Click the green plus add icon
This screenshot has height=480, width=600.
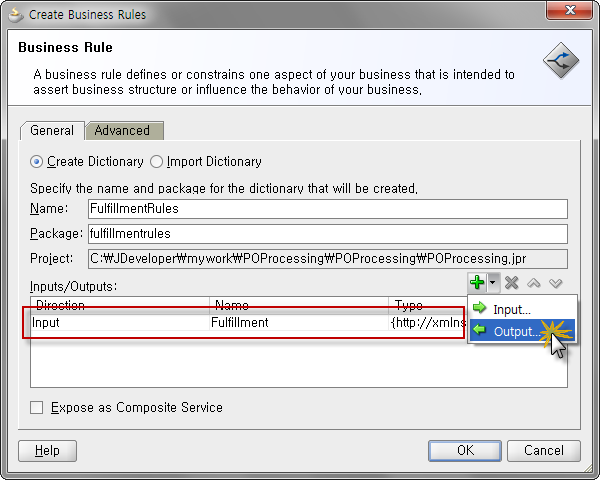click(477, 283)
